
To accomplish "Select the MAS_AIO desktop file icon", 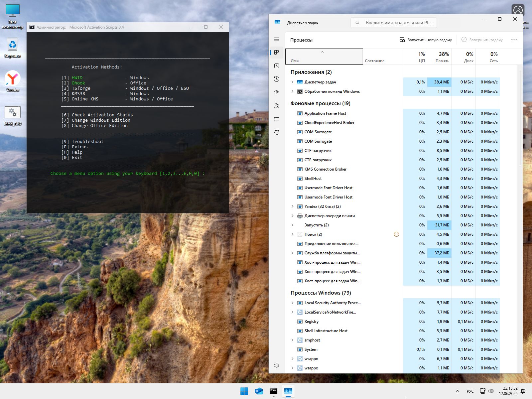I will (13, 116).
